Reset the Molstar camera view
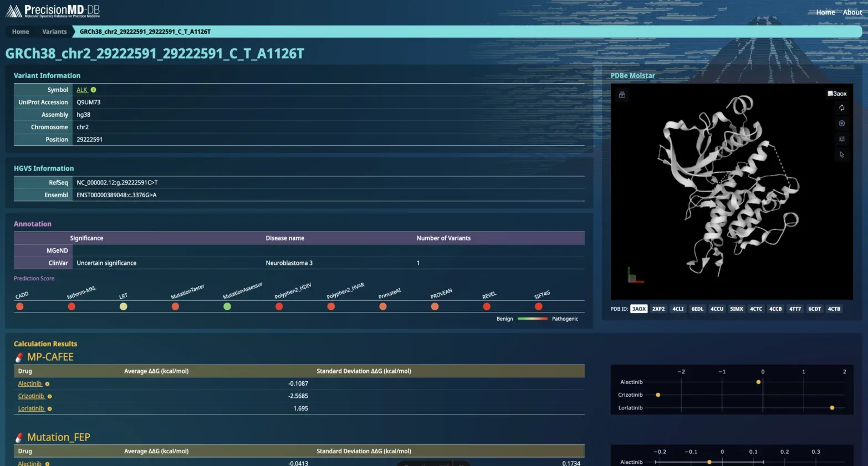868x466 pixels. pos(841,108)
